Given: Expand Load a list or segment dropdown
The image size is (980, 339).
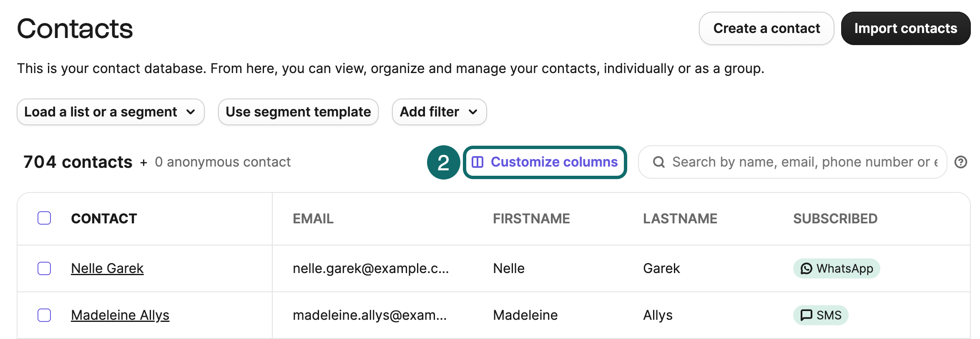Looking at the screenshot, I should click(111, 112).
